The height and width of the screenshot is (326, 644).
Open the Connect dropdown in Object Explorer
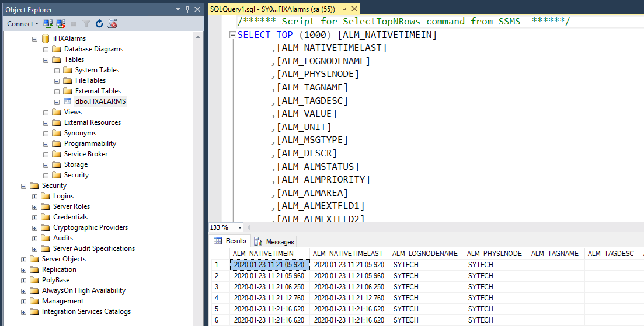tap(22, 24)
